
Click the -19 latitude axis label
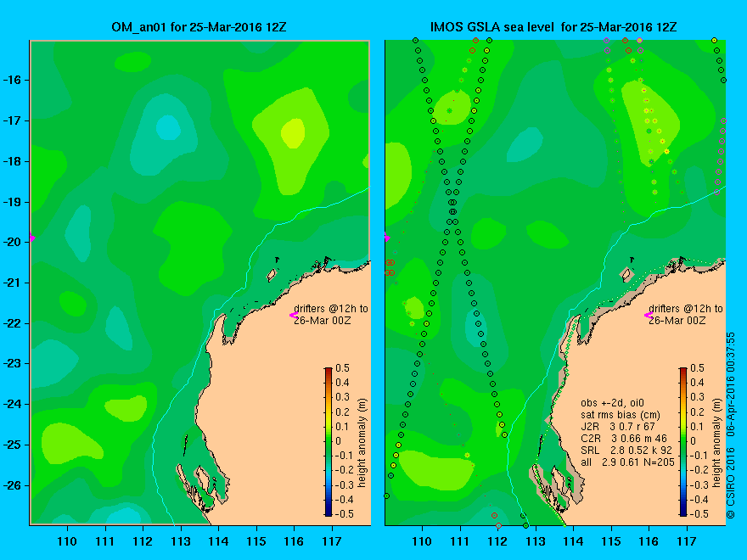click(13, 202)
